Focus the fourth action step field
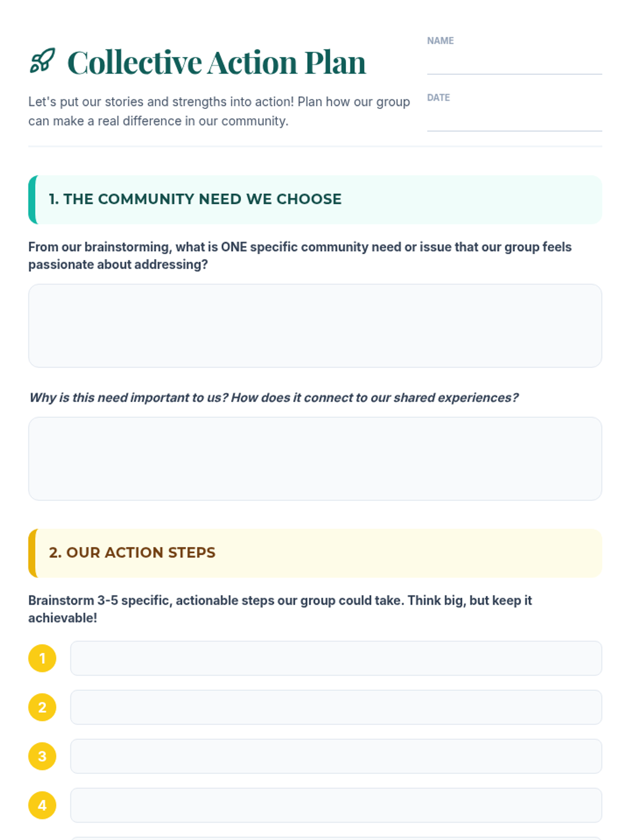The image size is (630, 840). [336, 805]
